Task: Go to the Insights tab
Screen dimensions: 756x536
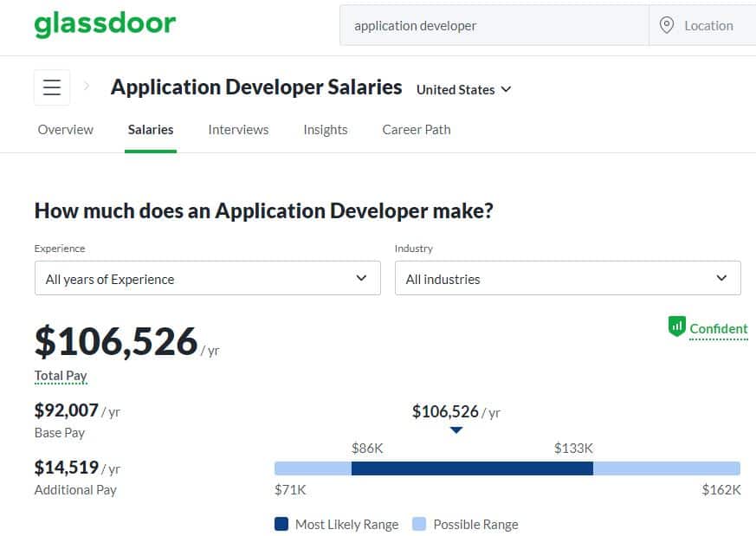Action: 326,130
